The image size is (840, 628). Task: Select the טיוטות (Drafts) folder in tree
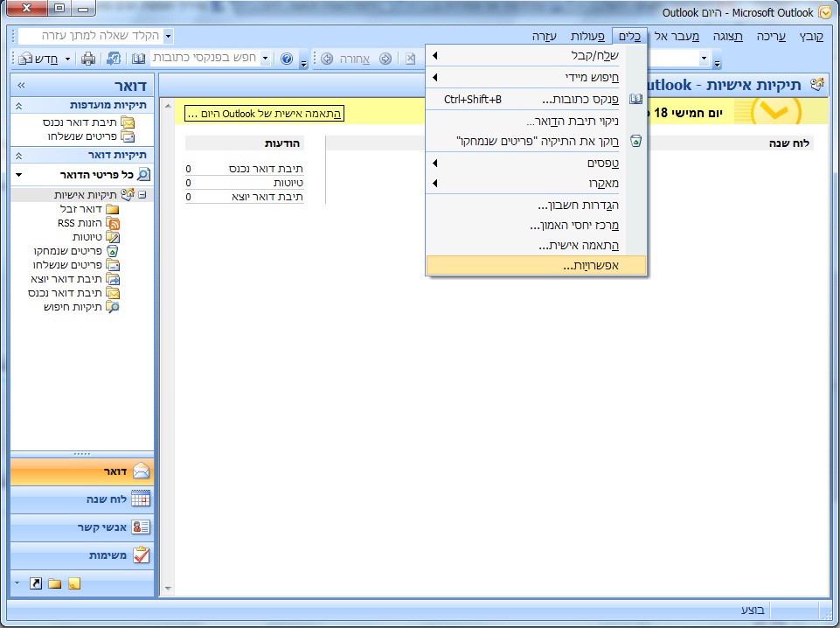[x=95, y=237]
